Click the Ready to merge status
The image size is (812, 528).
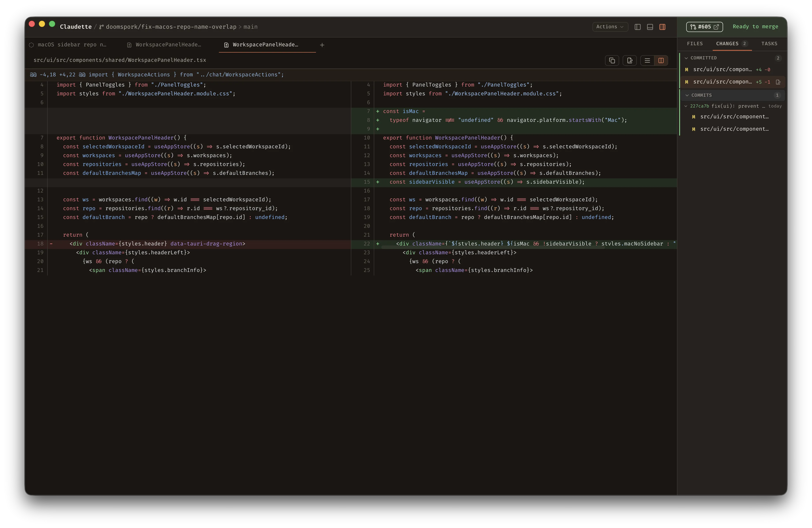click(755, 27)
